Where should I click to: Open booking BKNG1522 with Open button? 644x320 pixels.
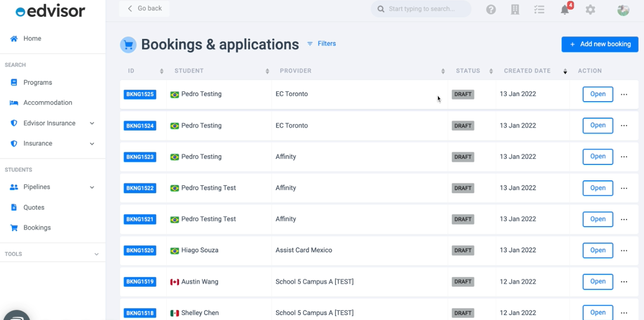[598, 188]
